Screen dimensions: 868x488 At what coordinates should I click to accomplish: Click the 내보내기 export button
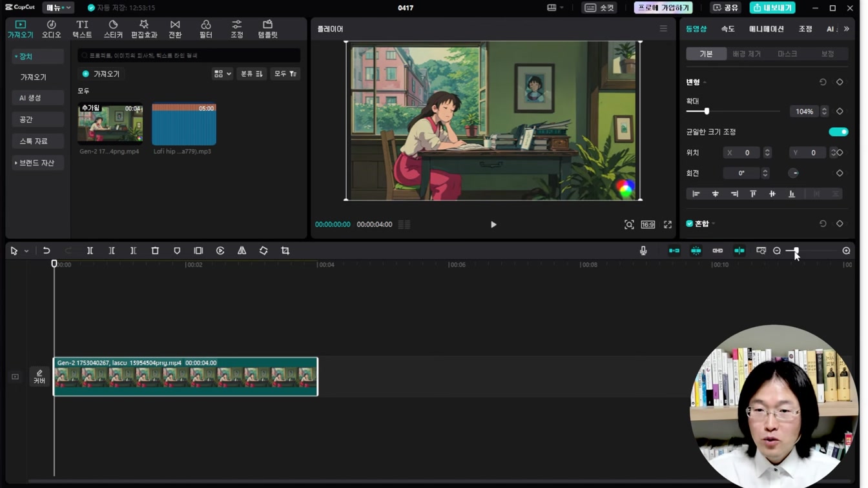click(x=772, y=8)
